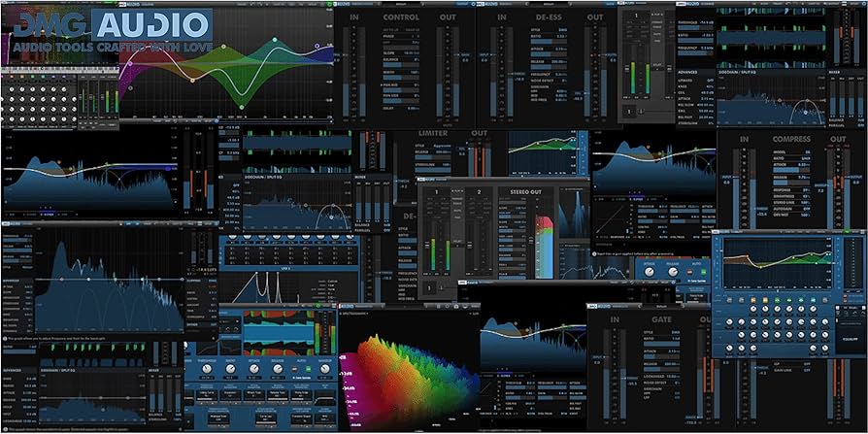Click the small icon beside the center mixer's 1 box

click(441, 287)
